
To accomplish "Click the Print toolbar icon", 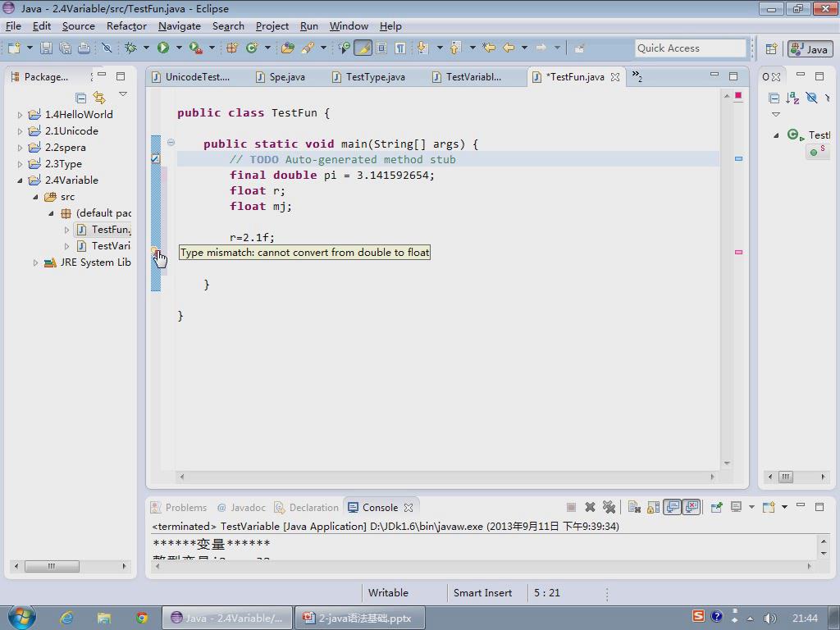I will tap(84, 48).
